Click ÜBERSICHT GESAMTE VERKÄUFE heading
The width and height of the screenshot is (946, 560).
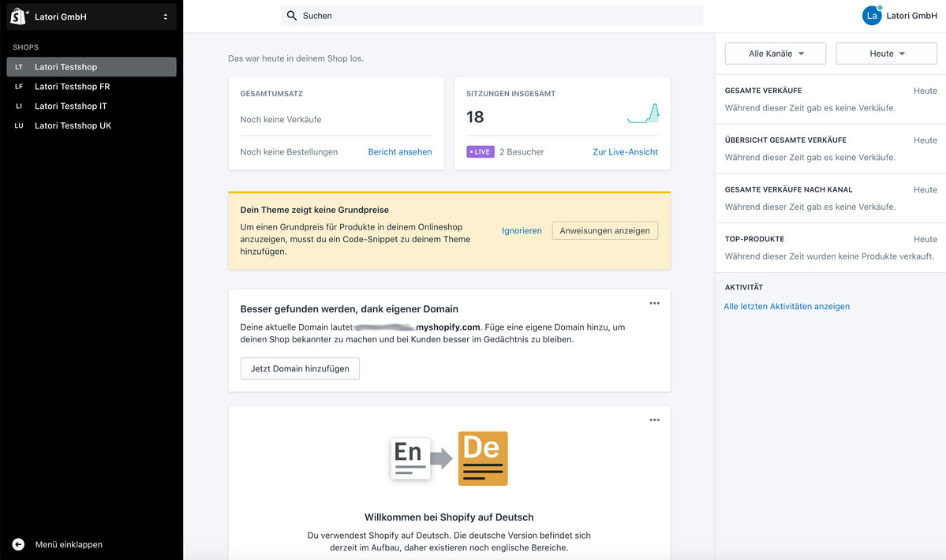(x=786, y=140)
